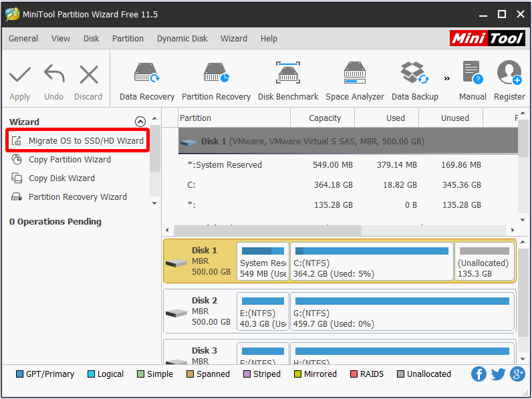Sort by the Unused column header

point(451,118)
